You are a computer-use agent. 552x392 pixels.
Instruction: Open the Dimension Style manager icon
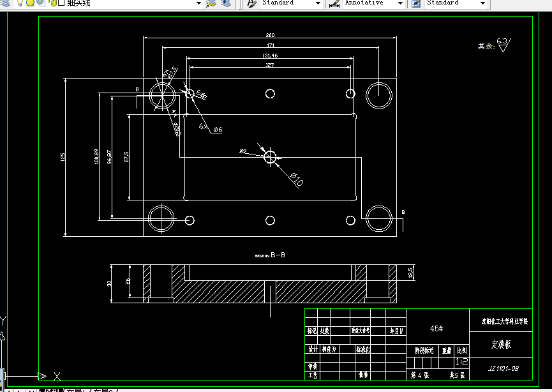pos(334,3)
